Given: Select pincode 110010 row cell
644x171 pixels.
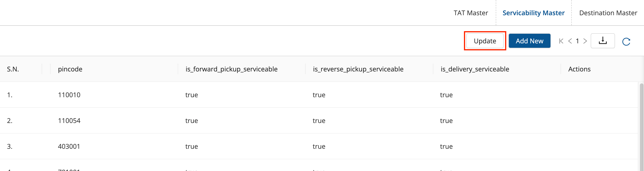Looking at the screenshot, I should (69, 95).
